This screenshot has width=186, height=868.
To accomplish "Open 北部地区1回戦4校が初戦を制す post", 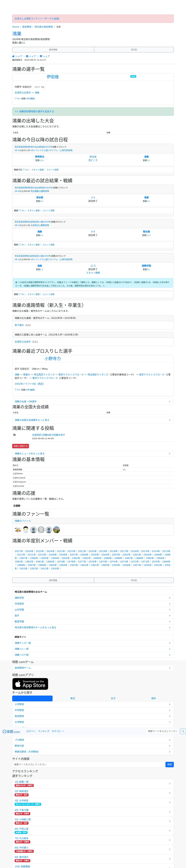I will click(x=49, y=435).
